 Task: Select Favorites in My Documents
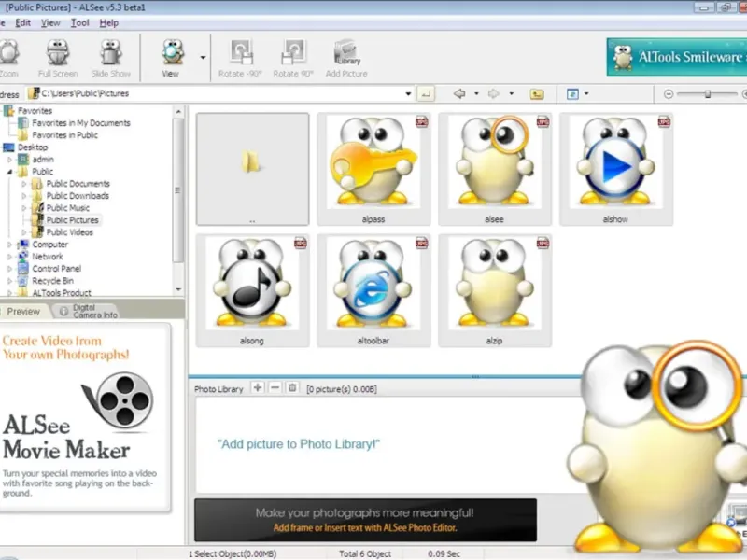pyautogui.click(x=81, y=123)
